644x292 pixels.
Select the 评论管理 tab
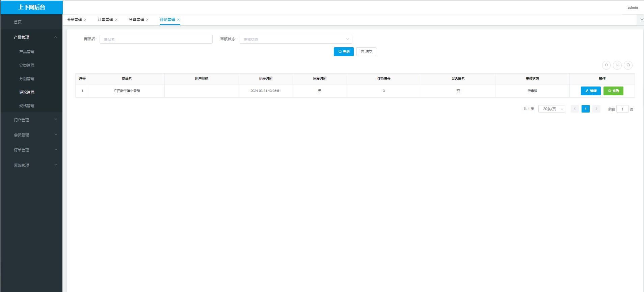pos(167,20)
